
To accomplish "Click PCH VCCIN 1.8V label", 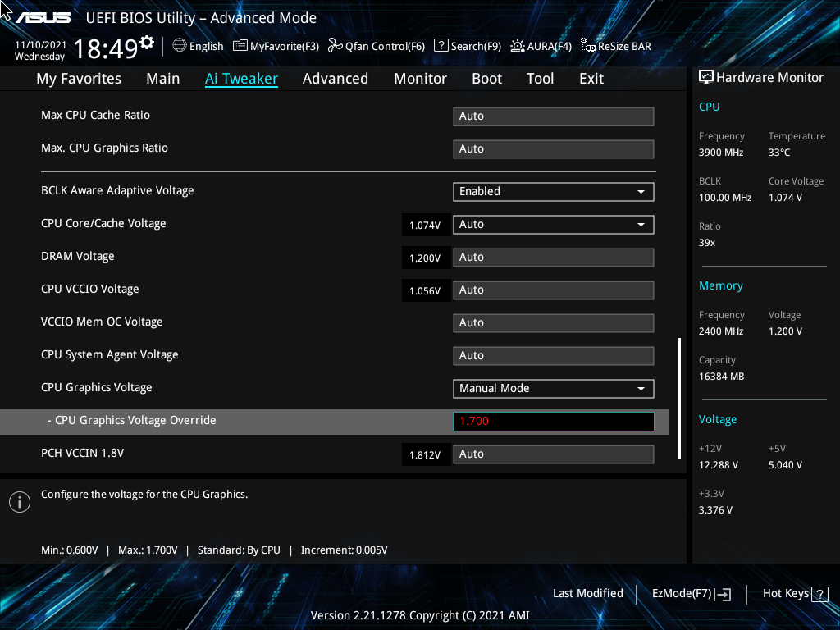I will click(83, 453).
